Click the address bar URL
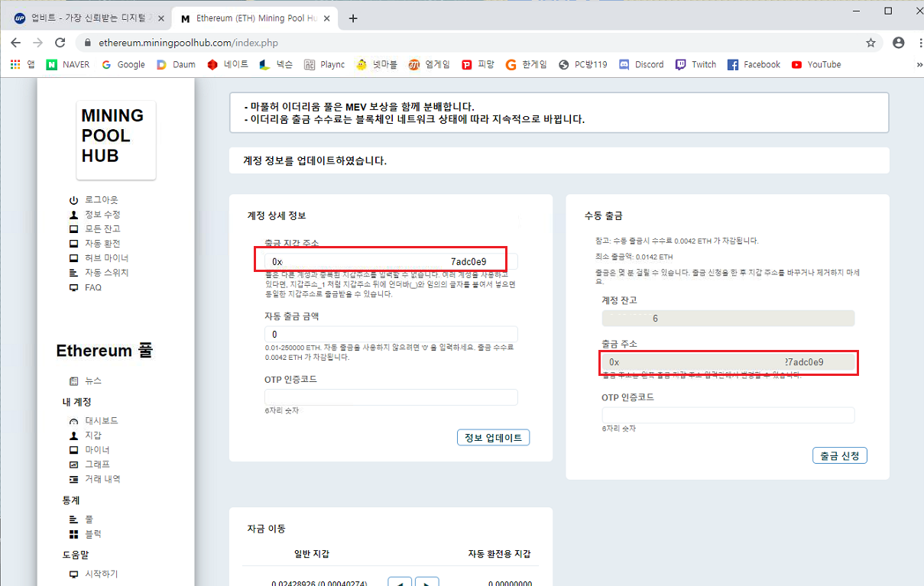This screenshot has width=924, height=586. click(x=188, y=44)
